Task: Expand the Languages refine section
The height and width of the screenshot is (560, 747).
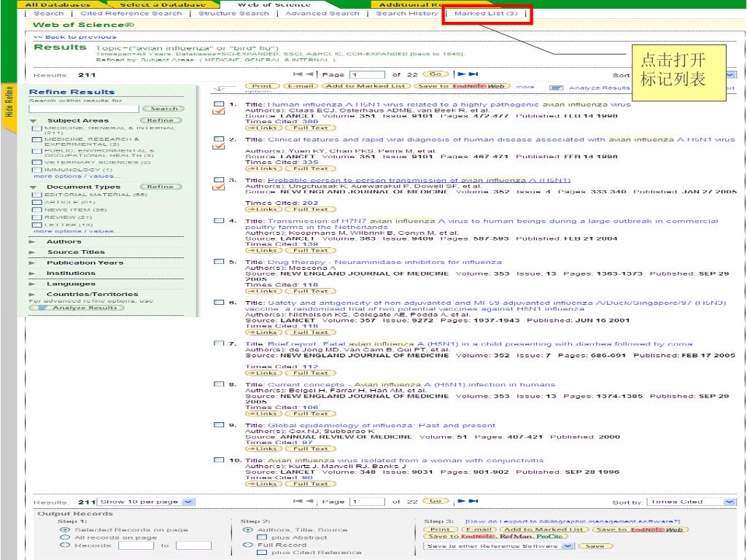Action: pyautogui.click(x=32, y=284)
